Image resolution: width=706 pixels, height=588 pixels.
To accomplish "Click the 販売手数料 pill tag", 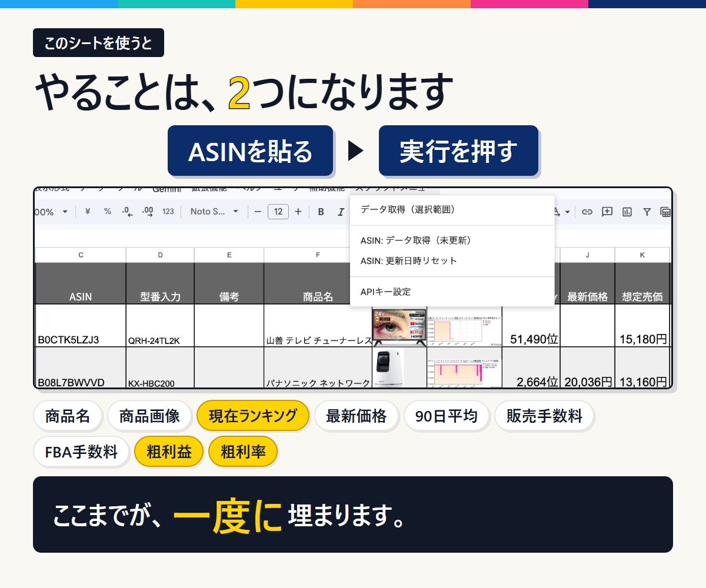I will click(x=544, y=416).
